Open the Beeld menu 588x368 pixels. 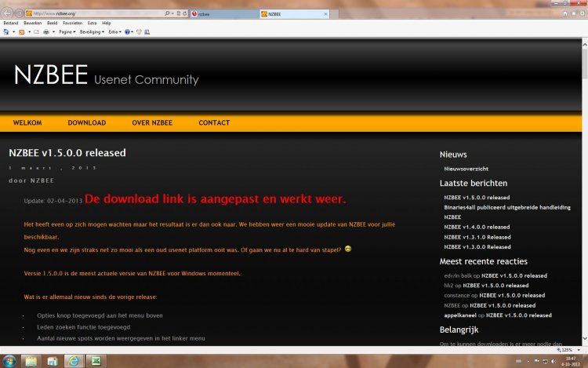52,23
